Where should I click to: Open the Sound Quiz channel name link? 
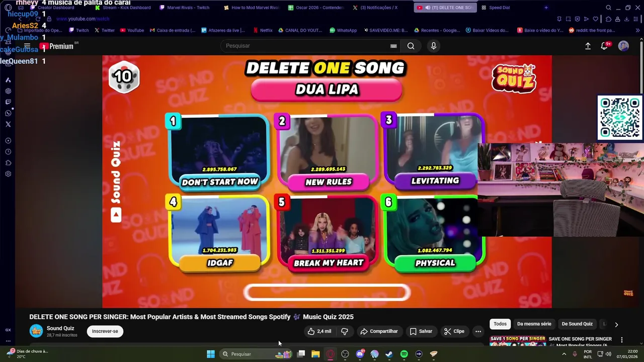coord(60,328)
